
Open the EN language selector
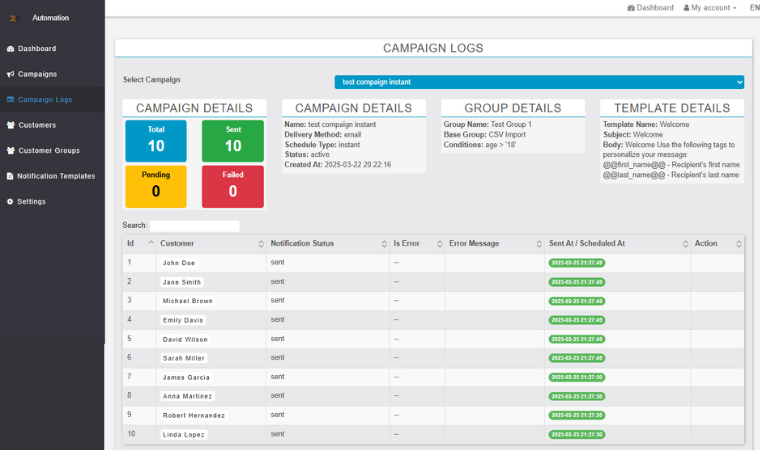(754, 8)
